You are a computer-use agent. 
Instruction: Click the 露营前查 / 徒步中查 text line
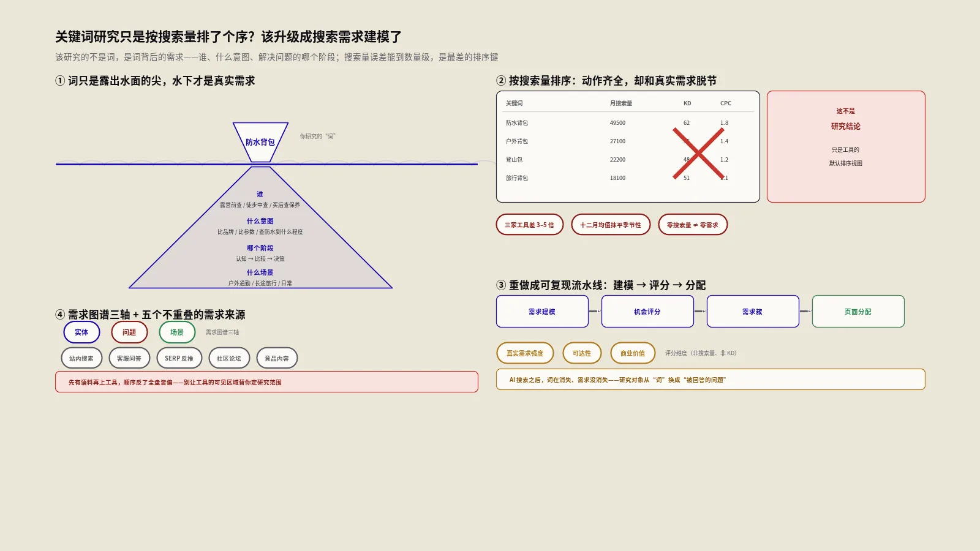(x=260, y=205)
